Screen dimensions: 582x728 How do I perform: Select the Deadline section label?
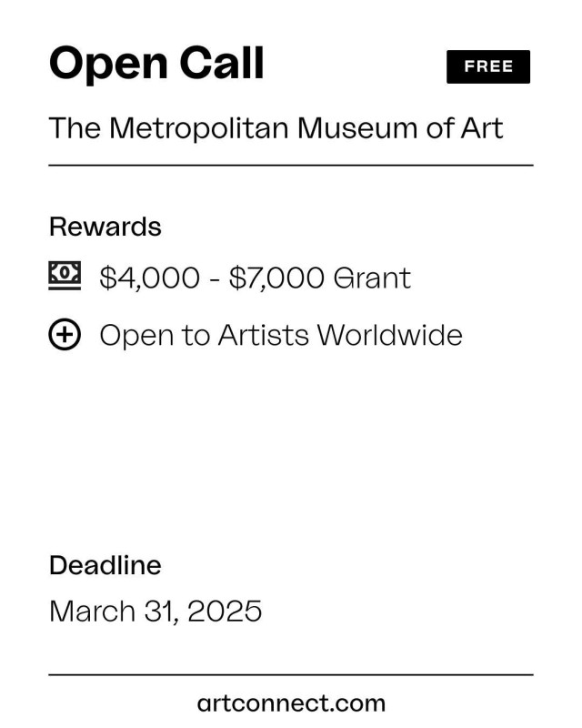point(105,565)
